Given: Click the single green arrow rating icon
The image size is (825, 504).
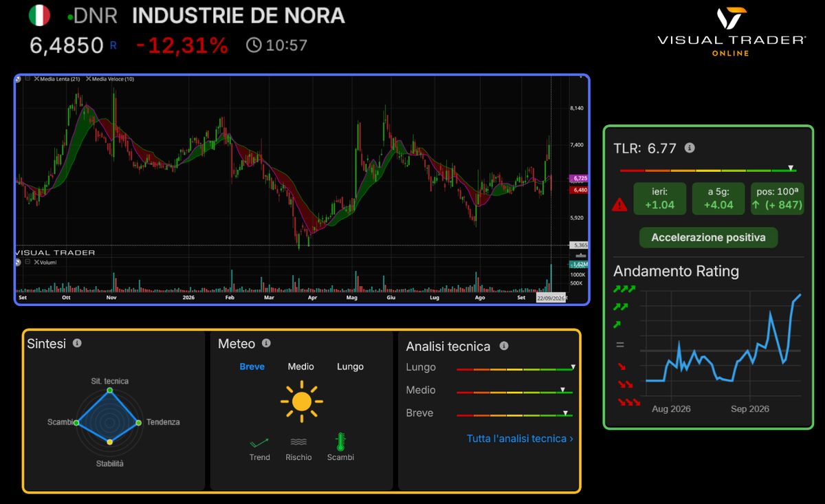Looking at the screenshot, I should 618,324.
